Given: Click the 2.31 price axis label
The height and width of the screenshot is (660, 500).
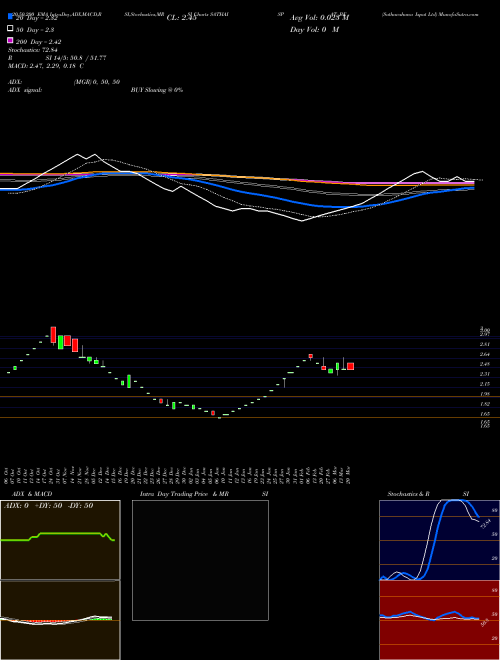Looking at the screenshot, I should pyautogui.click(x=485, y=374).
